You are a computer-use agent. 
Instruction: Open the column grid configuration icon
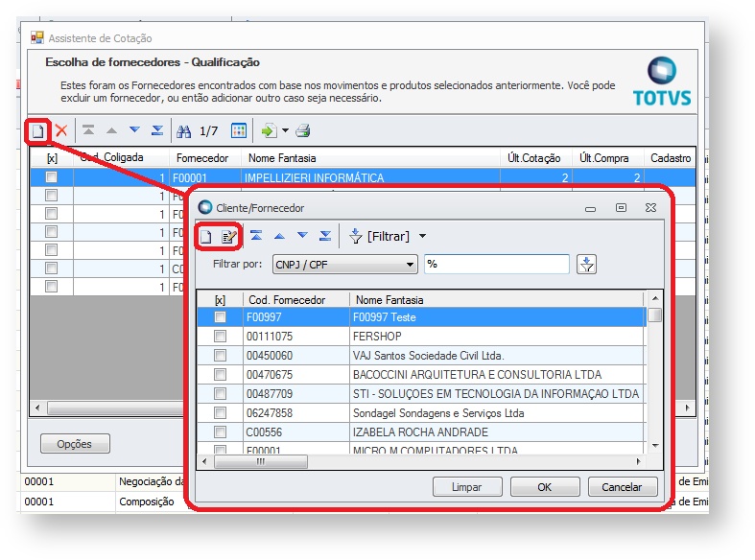239,130
